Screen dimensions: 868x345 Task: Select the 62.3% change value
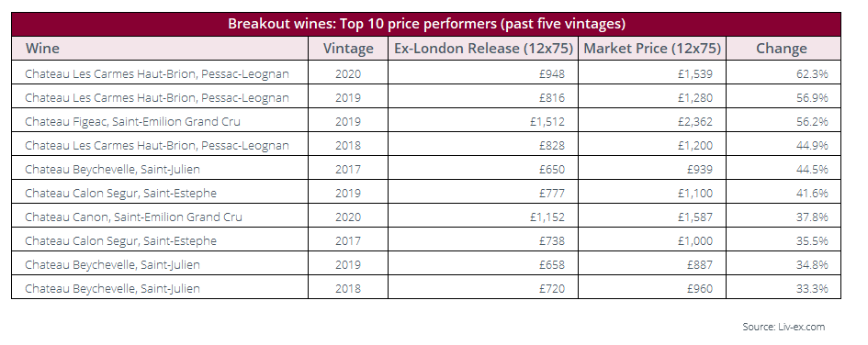(812, 74)
